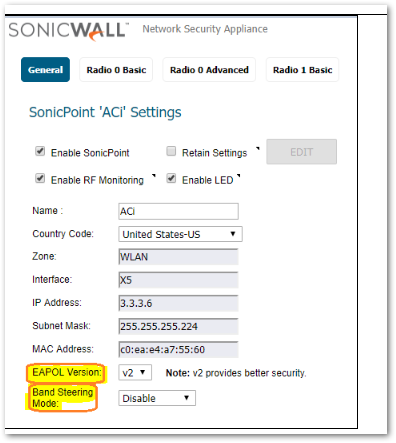This screenshot has height=443, width=396.
Task: Click the tooltip mark beside Retain Settings
Action: (258, 148)
